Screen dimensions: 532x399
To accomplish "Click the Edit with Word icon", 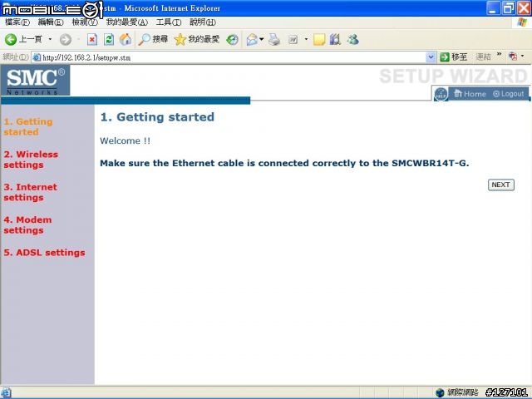I will [293, 39].
